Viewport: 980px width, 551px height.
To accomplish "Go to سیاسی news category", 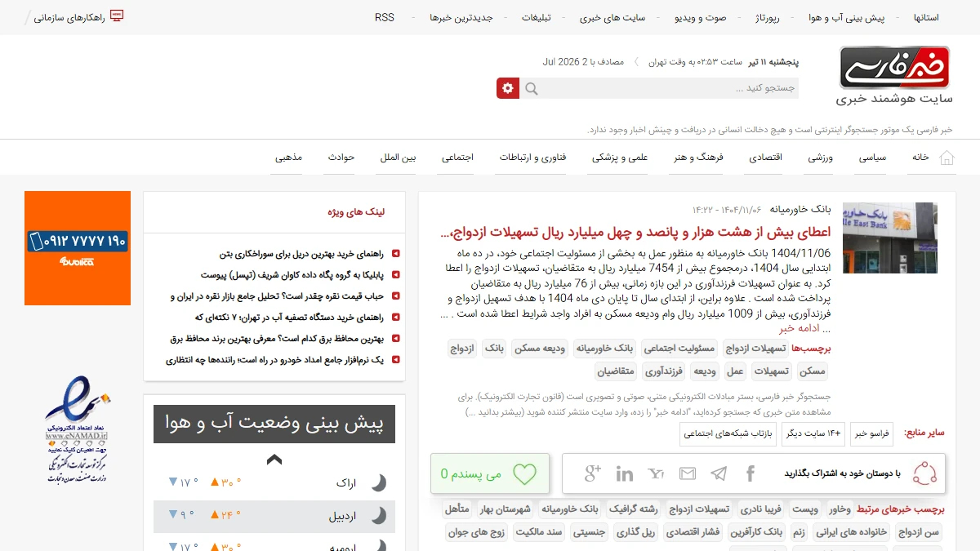I will pyautogui.click(x=872, y=158).
